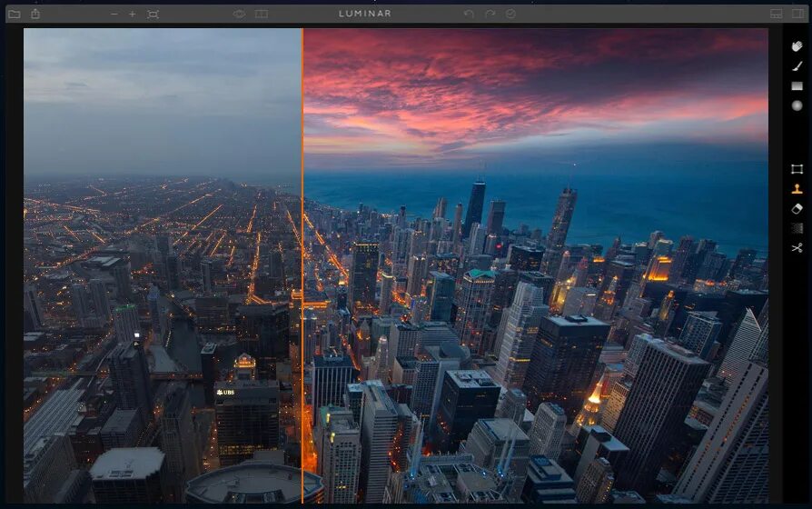Zoom in with the plus button
The width and height of the screenshot is (812, 509).
pos(133,14)
